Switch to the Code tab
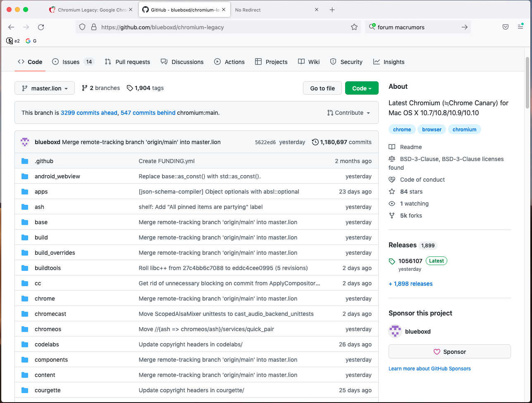This screenshot has height=403, width=532. tap(30, 62)
